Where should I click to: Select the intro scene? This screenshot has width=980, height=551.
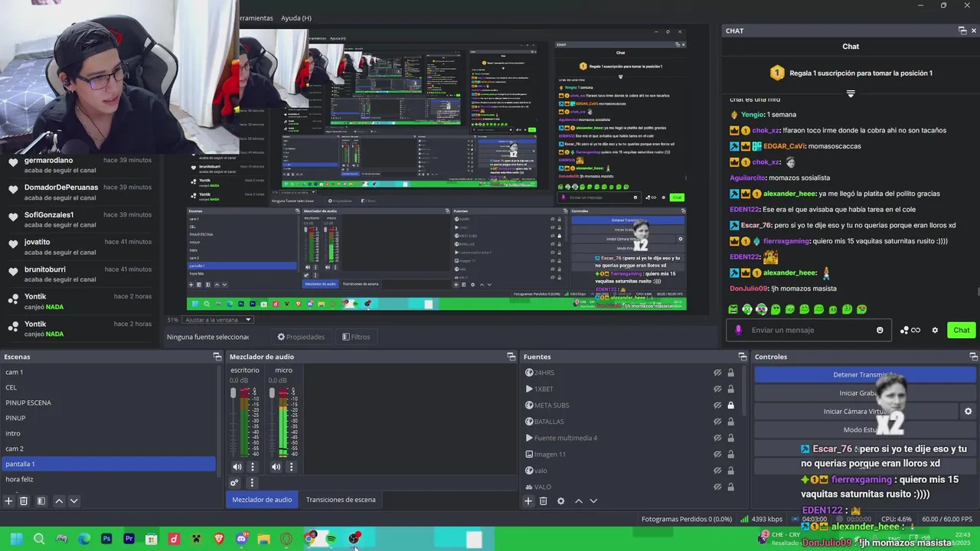pyautogui.click(x=108, y=433)
